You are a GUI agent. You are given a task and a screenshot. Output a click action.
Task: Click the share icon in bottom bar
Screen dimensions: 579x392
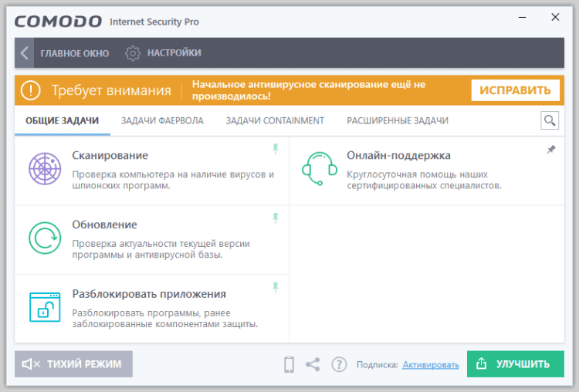click(x=313, y=364)
